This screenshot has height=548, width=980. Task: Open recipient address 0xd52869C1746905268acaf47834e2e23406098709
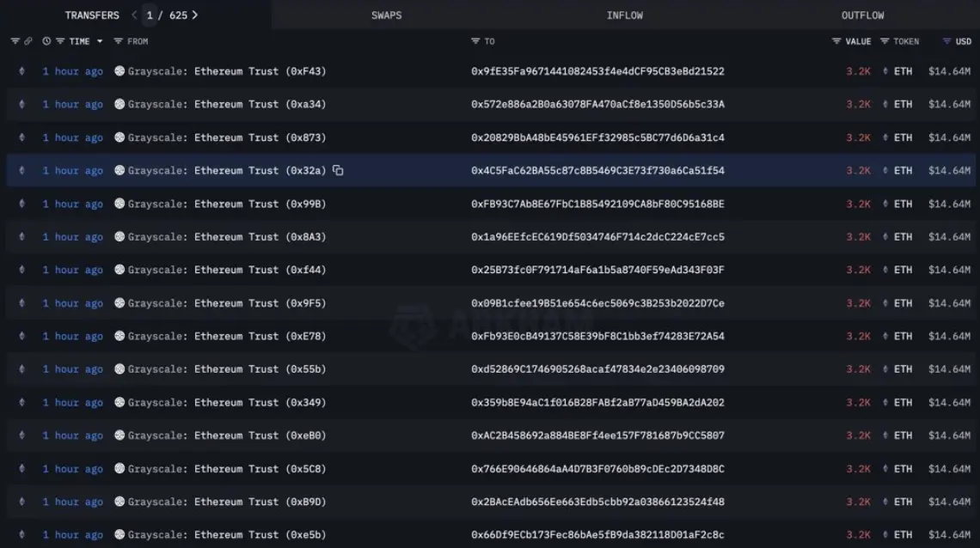pyautogui.click(x=597, y=368)
